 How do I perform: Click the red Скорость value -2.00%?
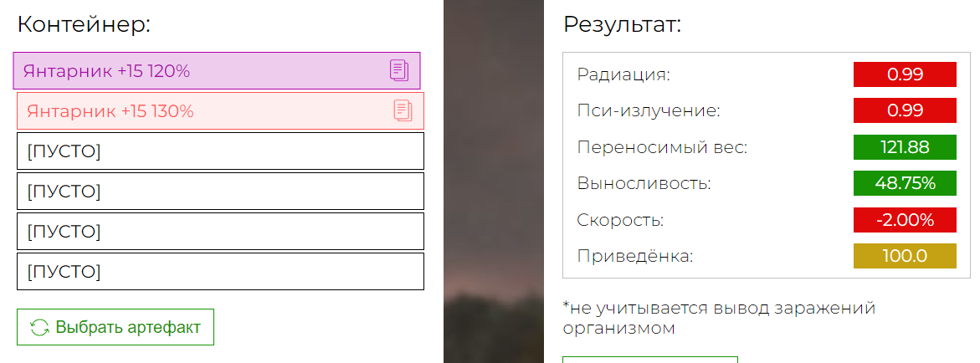[x=905, y=219]
